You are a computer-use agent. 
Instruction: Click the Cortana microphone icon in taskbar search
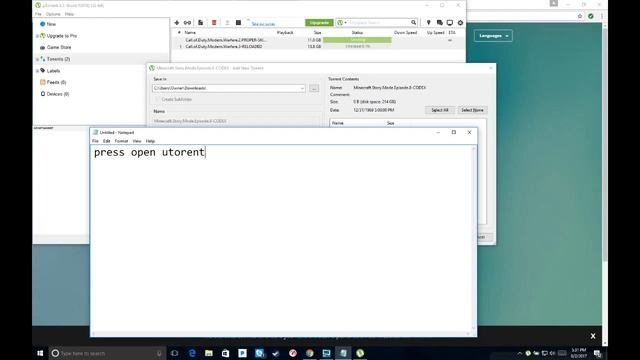click(x=159, y=353)
